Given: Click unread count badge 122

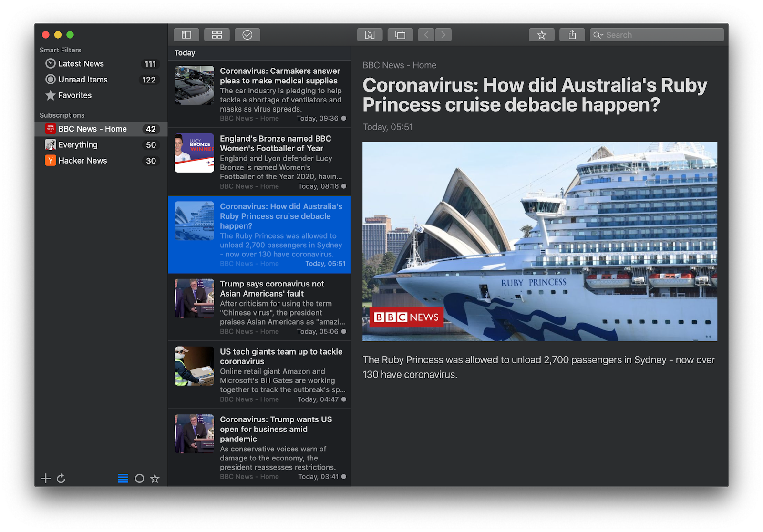Looking at the screenshot, I should tap(149, 80).
